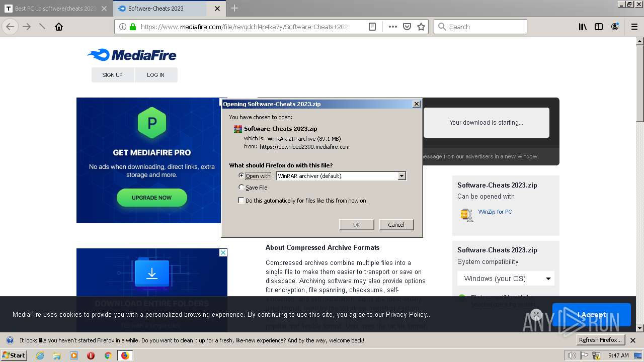The image size is (644, 362).
Task: Open the Windows Start menu
Action: [14, 355]
